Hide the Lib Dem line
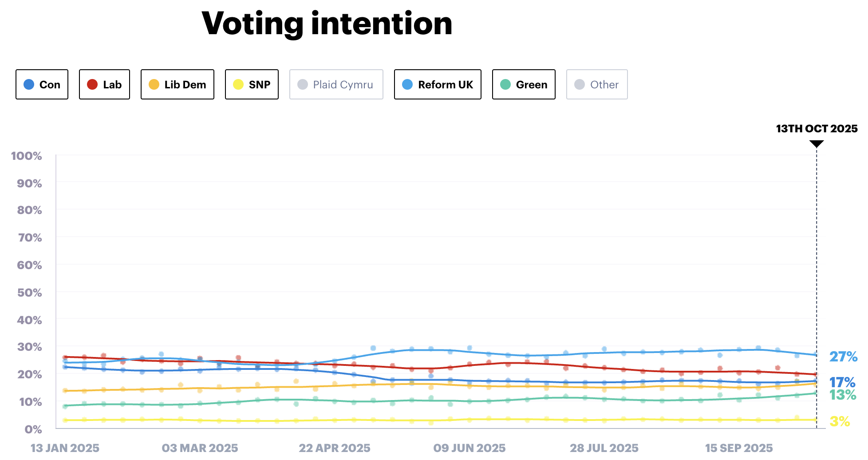 coord(177,84)
